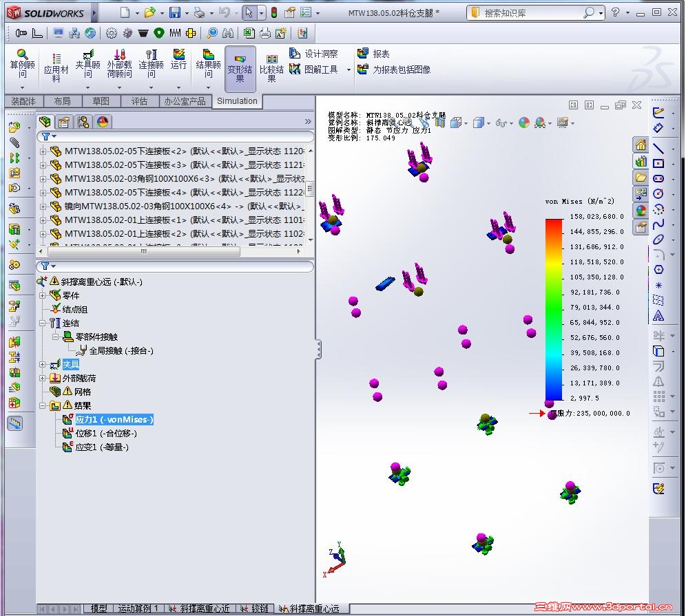Select the 结点组 tree item
This screenshot has height=616, width=686.
coord(75,310)
